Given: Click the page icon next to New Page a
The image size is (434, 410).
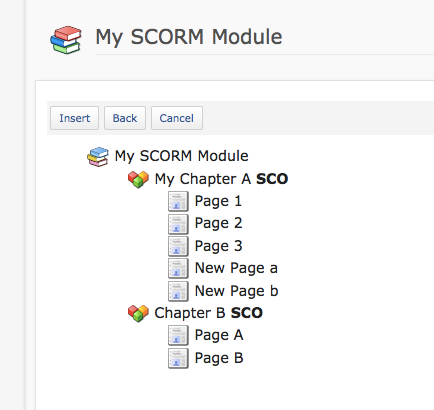Looking at the screenshot, I should (178, 268).
